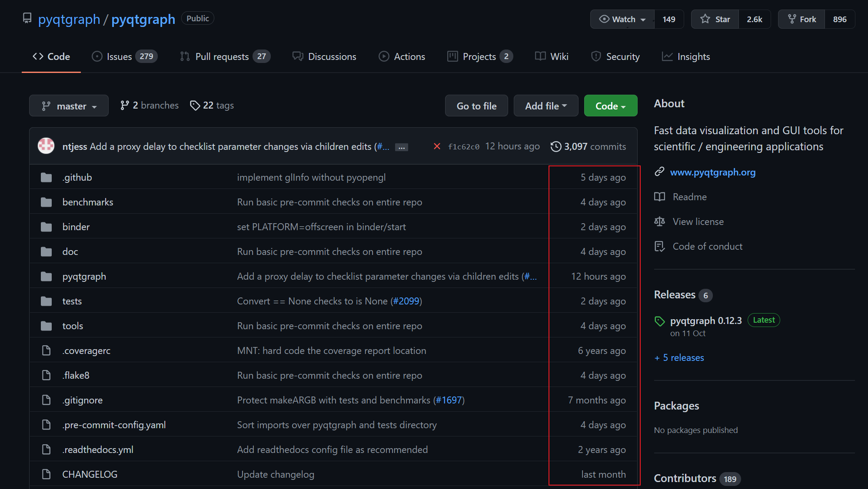Screen dimensions: 868x489
Task: Click the failed check red X icon
Action: click(437, 146)
